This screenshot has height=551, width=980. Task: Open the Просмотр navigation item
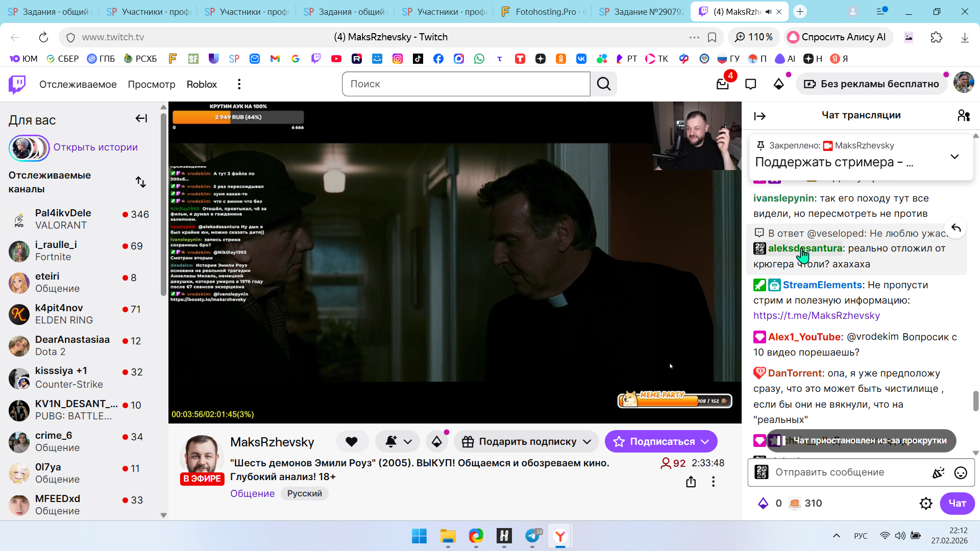click(152, 84)
